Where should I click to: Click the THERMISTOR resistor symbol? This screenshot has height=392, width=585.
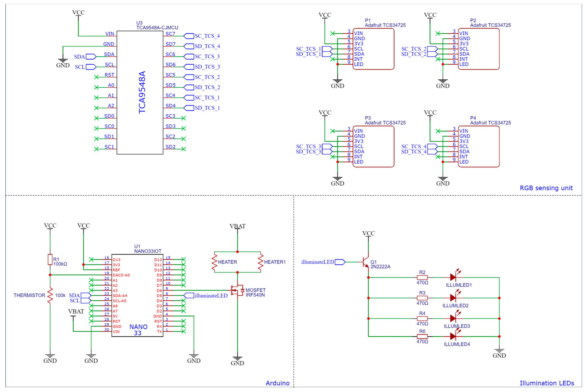pyautogui.click(x=50, y=296)
